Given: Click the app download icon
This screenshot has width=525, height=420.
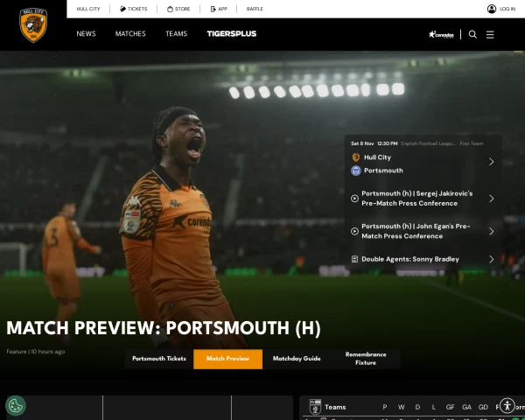Looking at the screenshot, I should [213, 9].
